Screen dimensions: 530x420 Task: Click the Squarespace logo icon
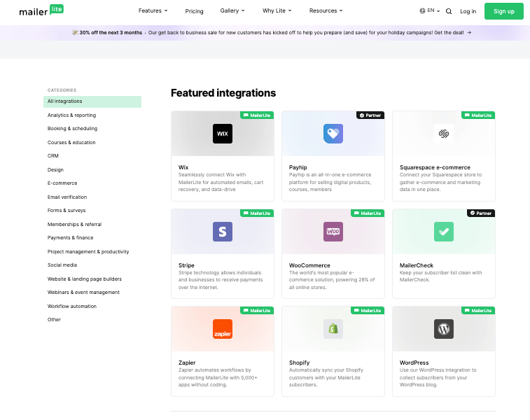(x=443, y=134)
